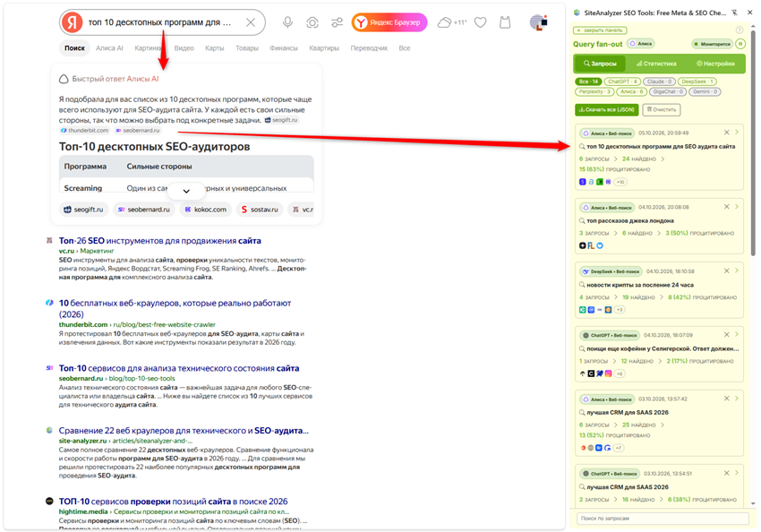The height and width of the screenshot is (532, 761).
Task: Filter by 'Perplexity · 3' chip
Action: pos(594,91)
